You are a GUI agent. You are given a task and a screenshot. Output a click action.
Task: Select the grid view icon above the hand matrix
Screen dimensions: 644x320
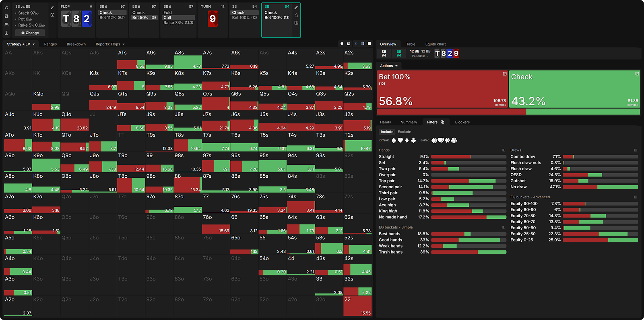coord(363,44)
